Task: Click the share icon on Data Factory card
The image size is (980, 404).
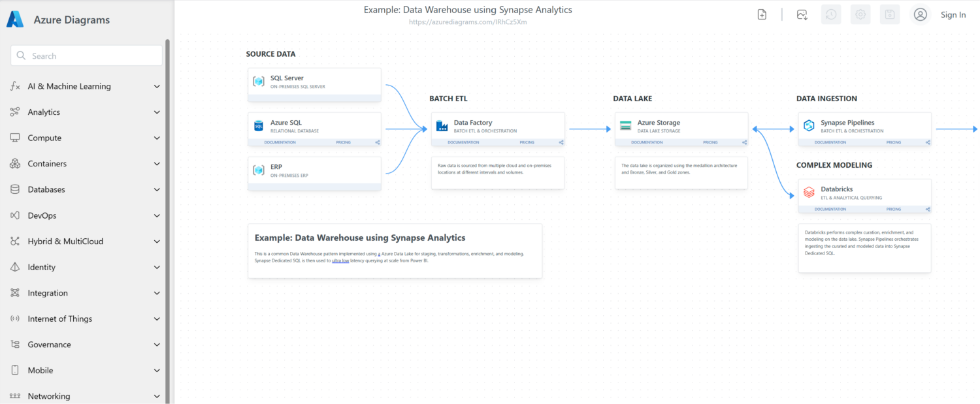Action: click(x=561, y=142)
